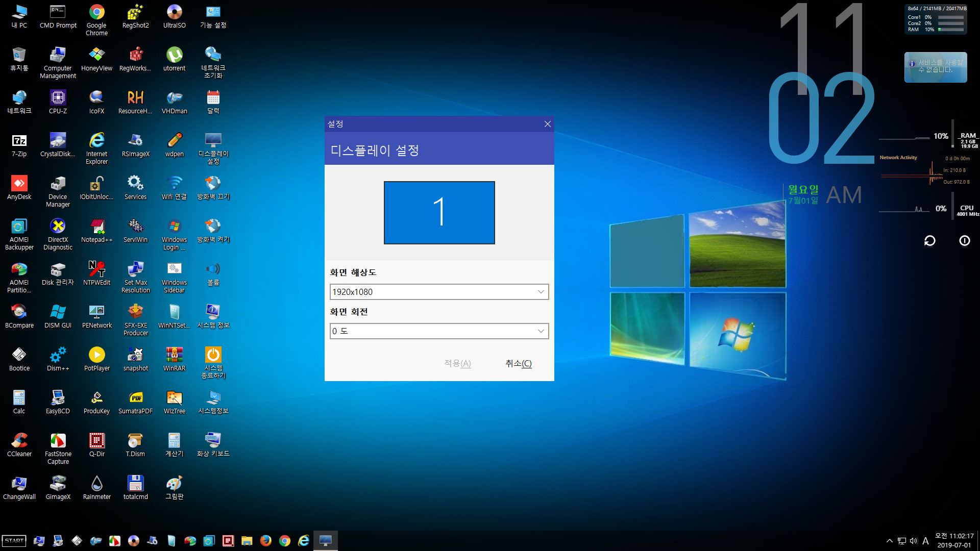
Task: Open the 그림판 paint desktop icon
Action: coord(175,488)
